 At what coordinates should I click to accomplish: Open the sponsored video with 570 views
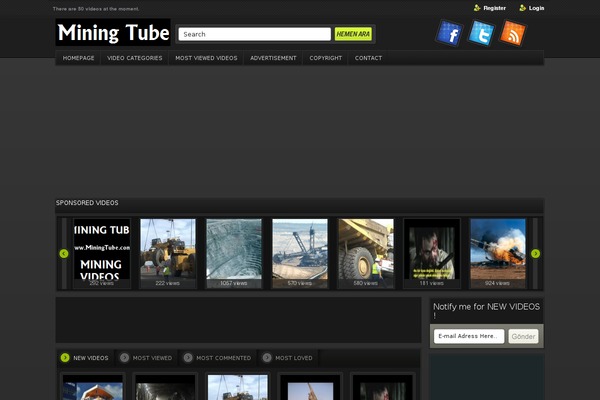[x=300, y=253]
